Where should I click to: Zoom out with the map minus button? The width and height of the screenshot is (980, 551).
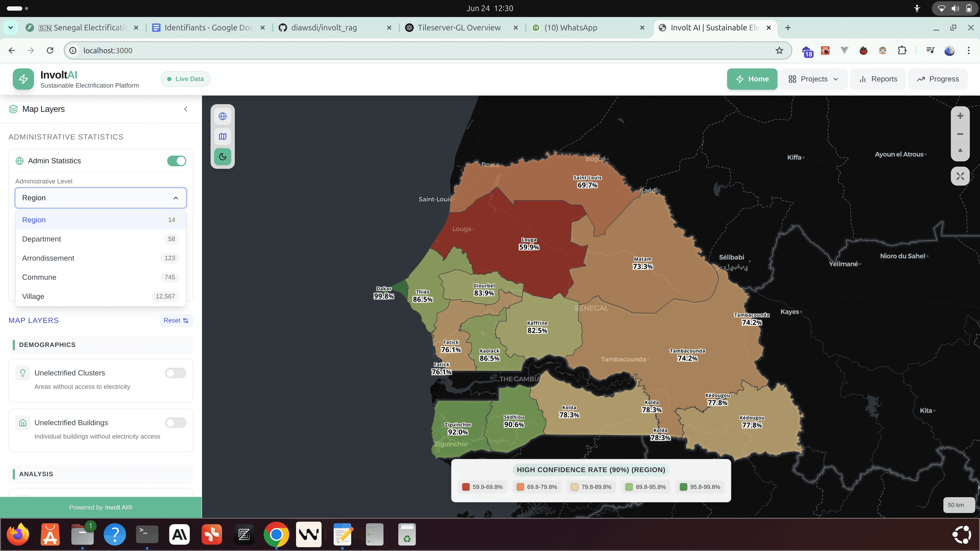[x=960, y=134]
